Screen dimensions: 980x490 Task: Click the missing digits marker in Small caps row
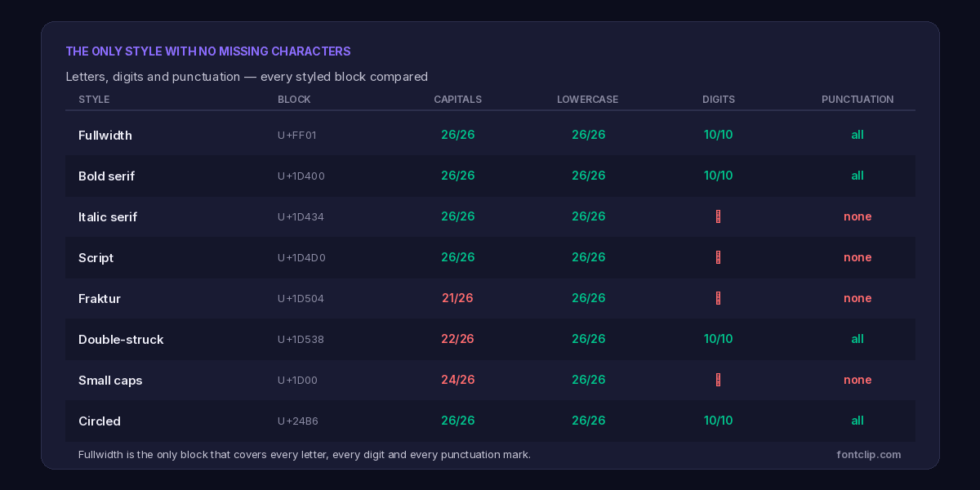pyautogui.click(x=718, y=380)
